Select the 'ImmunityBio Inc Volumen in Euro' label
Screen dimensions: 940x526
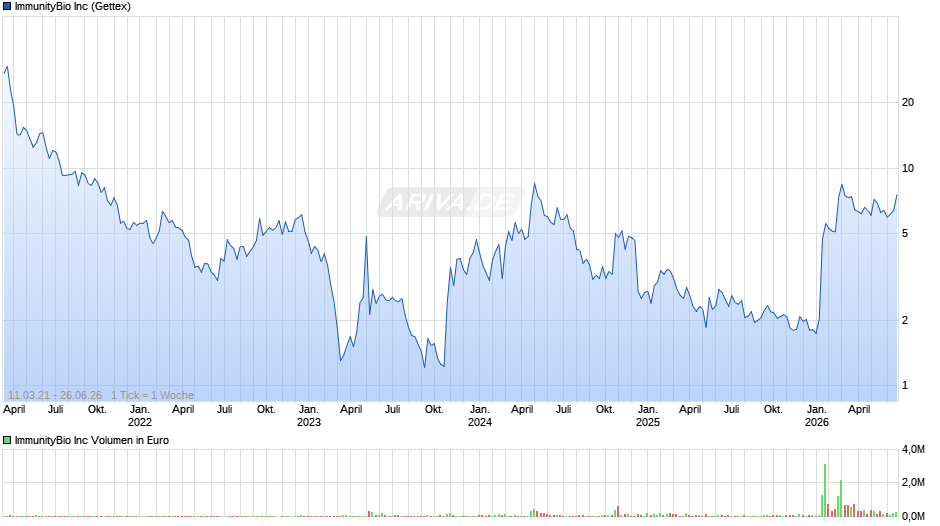tap(92, 440)
